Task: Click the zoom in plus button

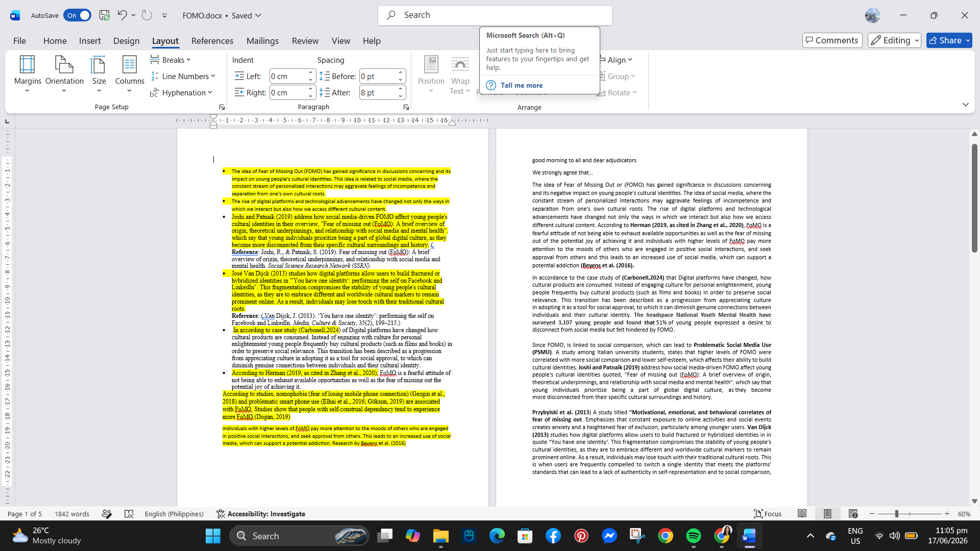Action: 947,514
